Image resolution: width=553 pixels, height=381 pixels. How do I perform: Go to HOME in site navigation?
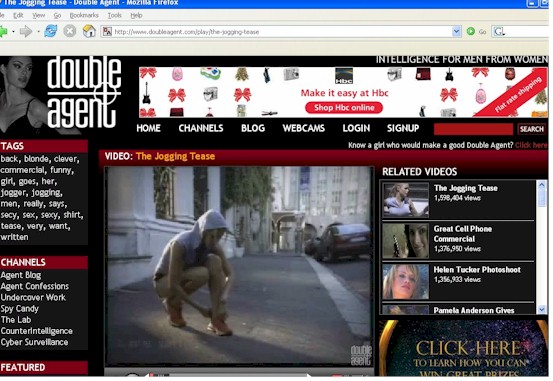(148, 128)
